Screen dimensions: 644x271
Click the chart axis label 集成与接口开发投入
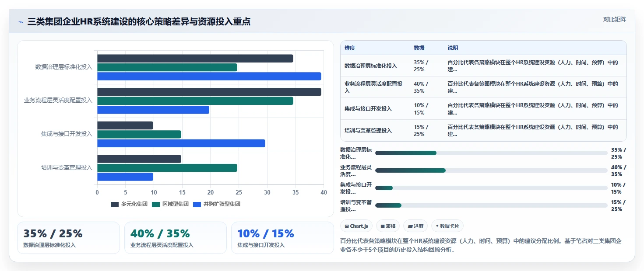click(67, 134)
